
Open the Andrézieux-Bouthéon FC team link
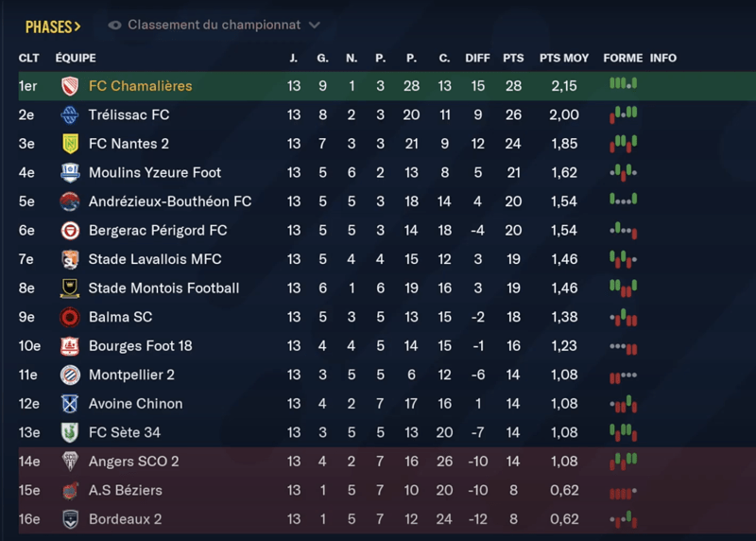[169, 201]
